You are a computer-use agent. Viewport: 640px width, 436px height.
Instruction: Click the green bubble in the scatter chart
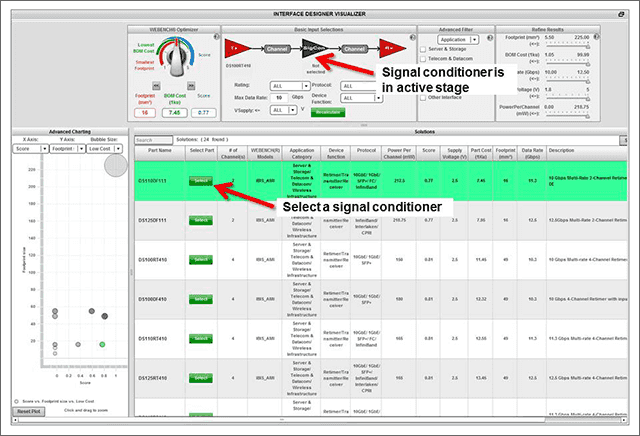(102, 344)
